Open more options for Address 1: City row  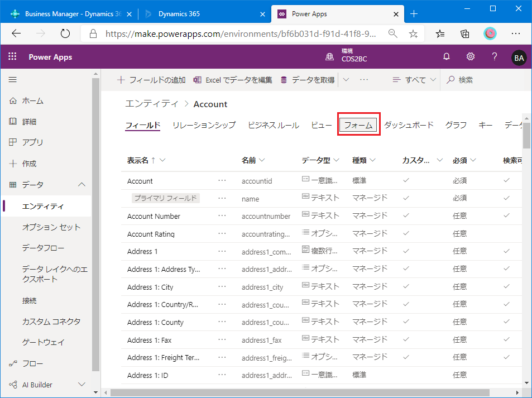click(x=222, y=286)
